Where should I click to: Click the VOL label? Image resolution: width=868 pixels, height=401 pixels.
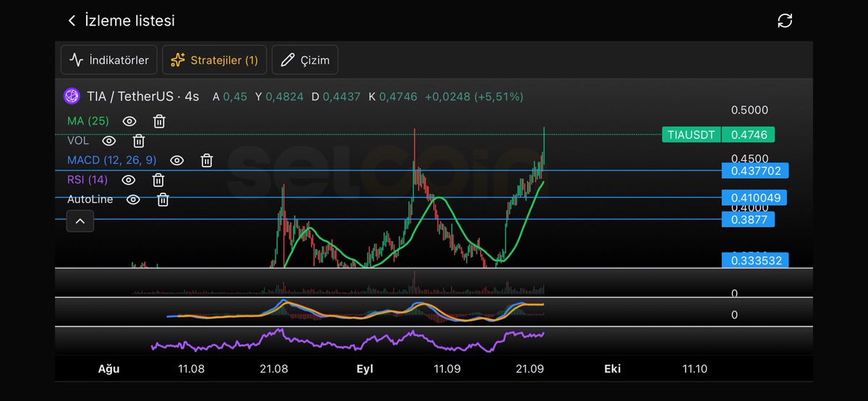78,140
